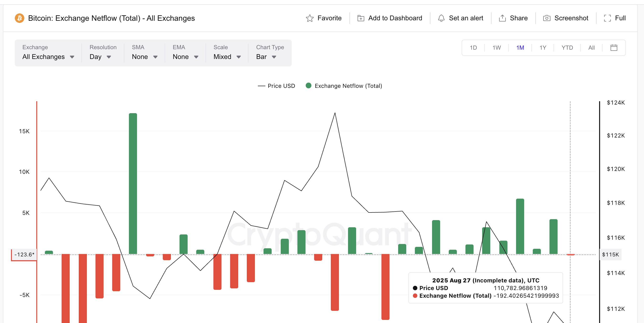Open the Scale Mixed dropdown

(x=227, y=57)
